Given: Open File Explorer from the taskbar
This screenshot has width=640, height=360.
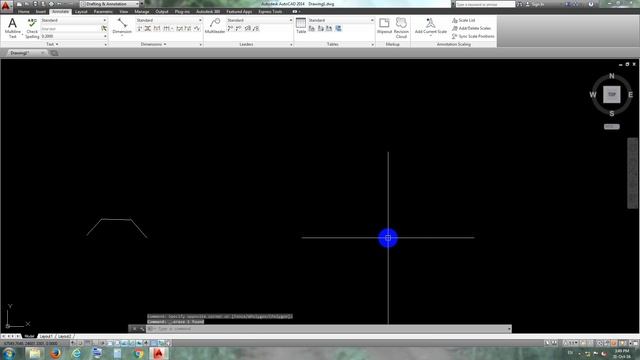Looking at the screenshot, I should 35,353.
